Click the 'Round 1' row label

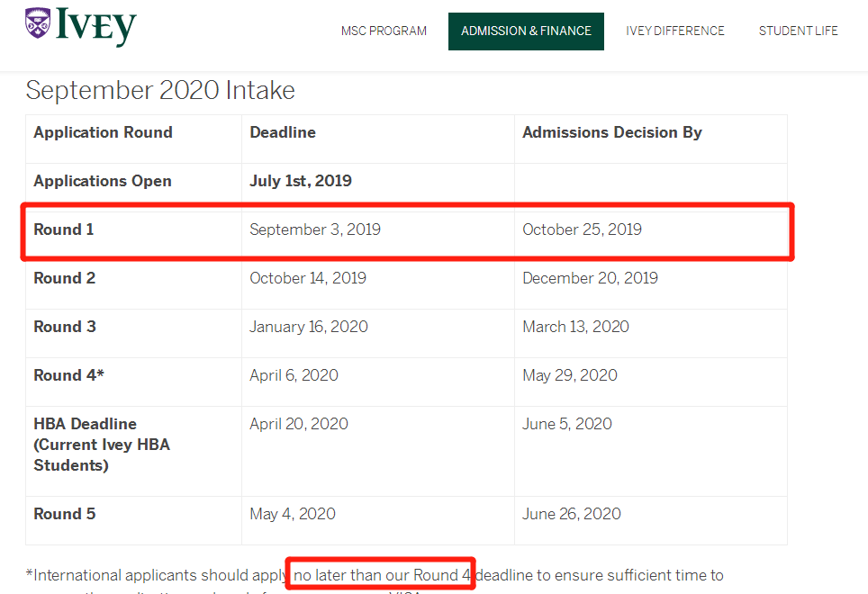(64, 229)
